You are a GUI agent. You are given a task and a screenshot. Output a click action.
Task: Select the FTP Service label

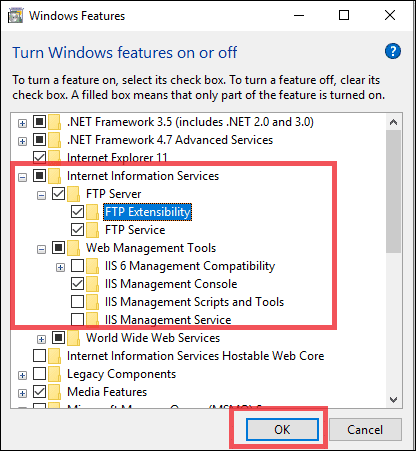[x=135, y=230]
